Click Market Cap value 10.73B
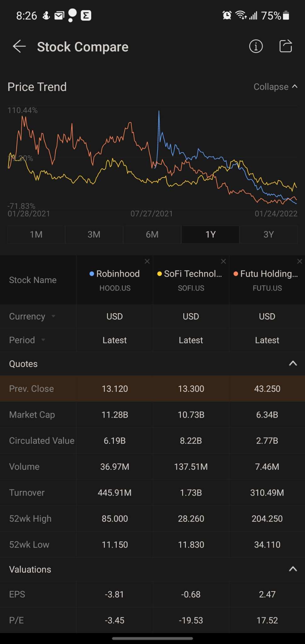Image resolution: width=305 pixels, height=644 pixels. [191, 415]
